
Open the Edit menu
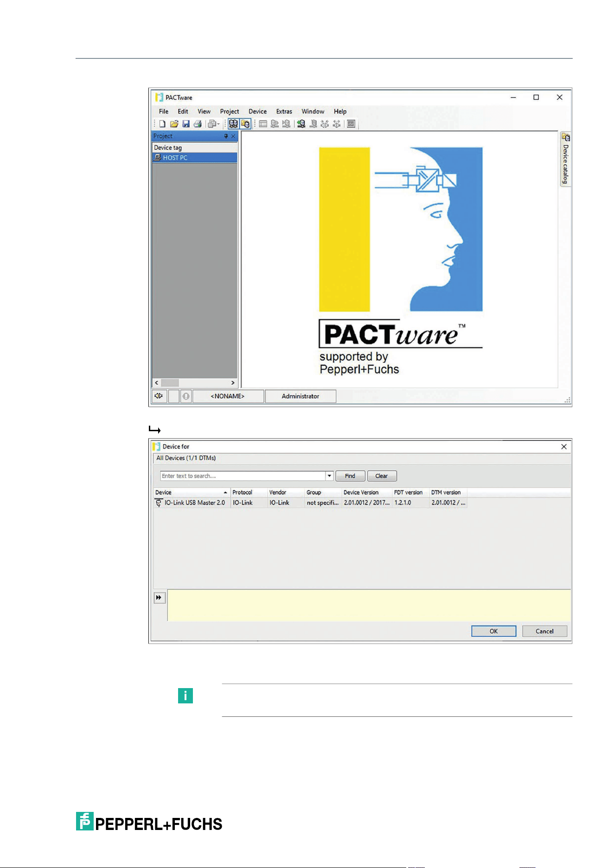point(183,111)
